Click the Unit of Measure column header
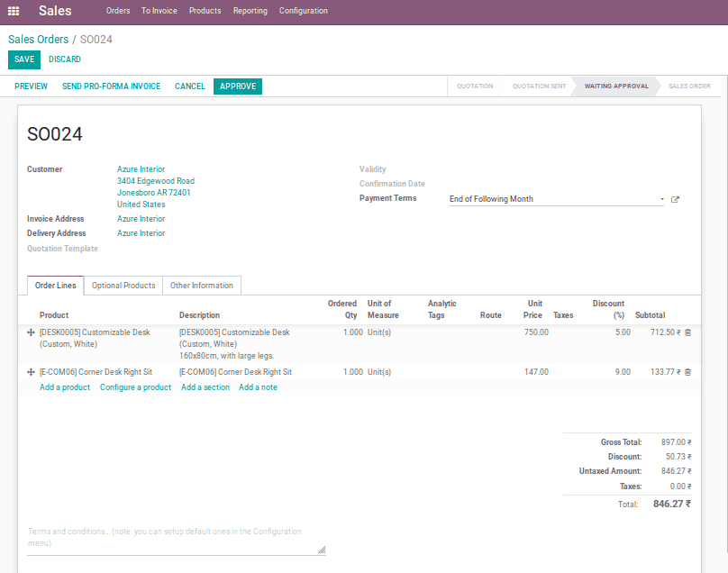Viewport: 728px width, 573px height. [x=383, y=309]
